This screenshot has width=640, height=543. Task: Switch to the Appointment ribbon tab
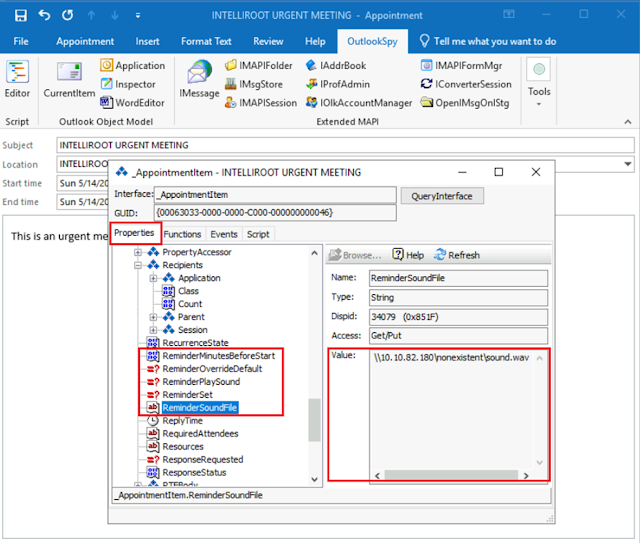click(x=85, y=41)
